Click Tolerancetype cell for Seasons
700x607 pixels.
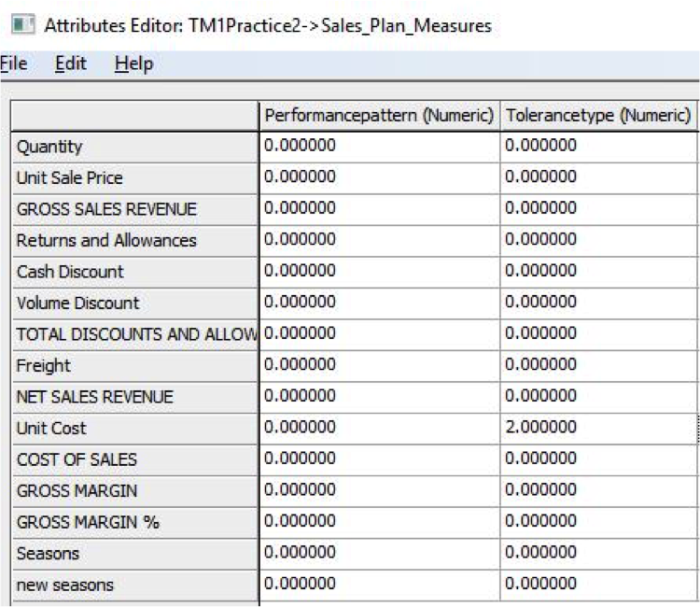point(597,553)
